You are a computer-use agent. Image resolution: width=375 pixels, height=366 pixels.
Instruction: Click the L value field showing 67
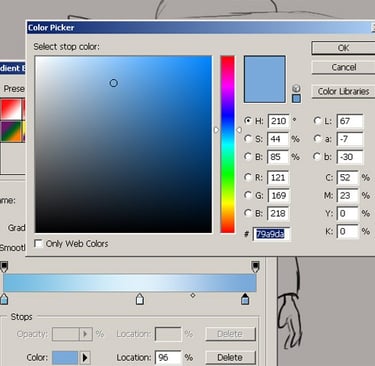click(350, 121)
